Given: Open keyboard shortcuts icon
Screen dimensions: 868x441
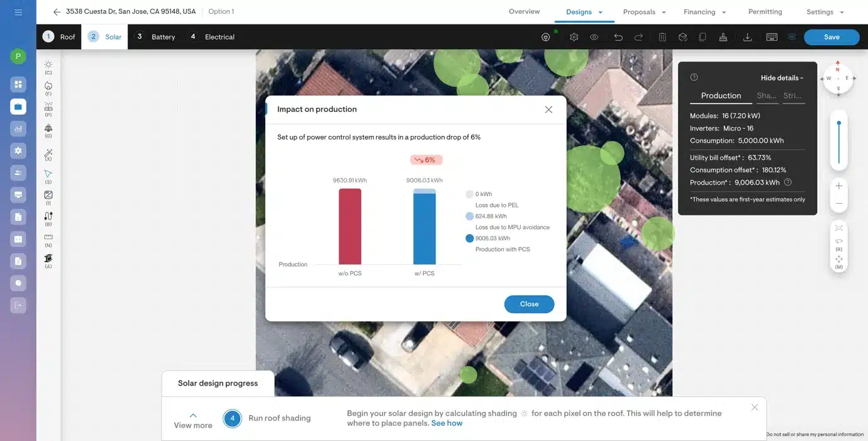Looking at the screenshot, I should pos(772,37).
